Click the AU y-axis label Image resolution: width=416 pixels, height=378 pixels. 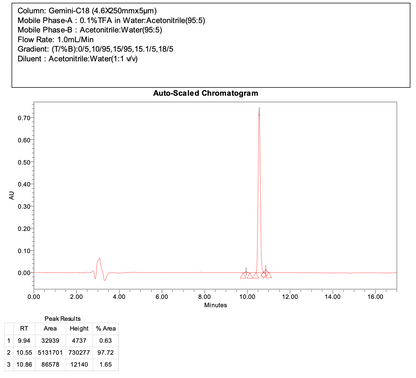[12, 195]
